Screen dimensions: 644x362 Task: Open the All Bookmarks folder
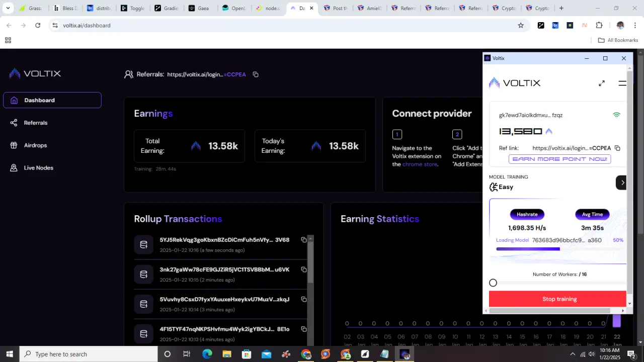[618, 40]
